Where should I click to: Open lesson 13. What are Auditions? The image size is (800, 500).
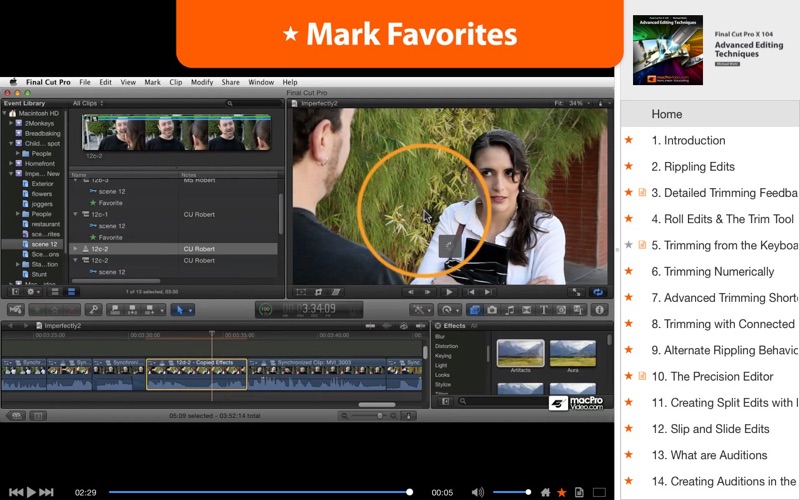[x=709, y=455]
